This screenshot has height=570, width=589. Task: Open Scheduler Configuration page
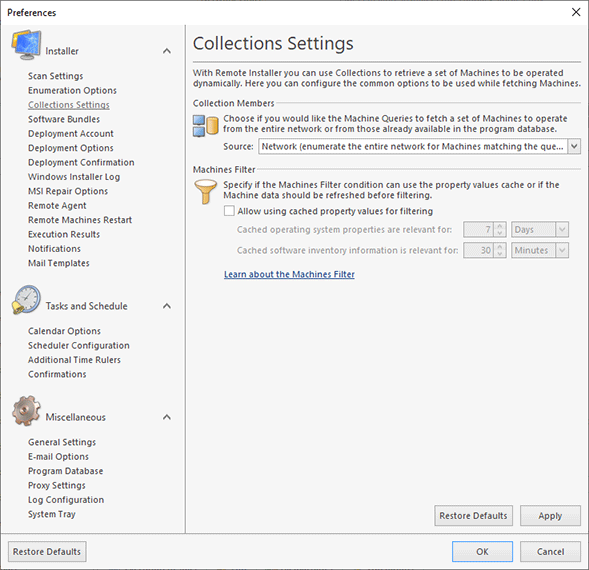(79, 345)
